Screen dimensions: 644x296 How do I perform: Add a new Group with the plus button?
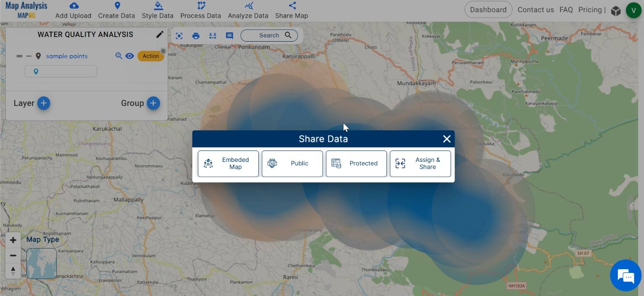pos(153,103)
